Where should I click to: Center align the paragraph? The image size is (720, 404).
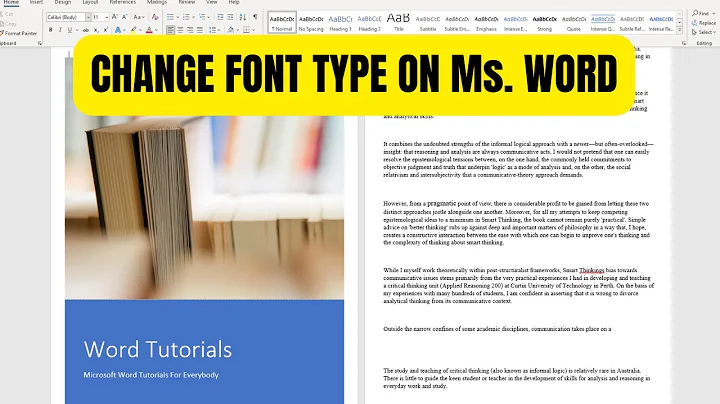click(180, 30)
